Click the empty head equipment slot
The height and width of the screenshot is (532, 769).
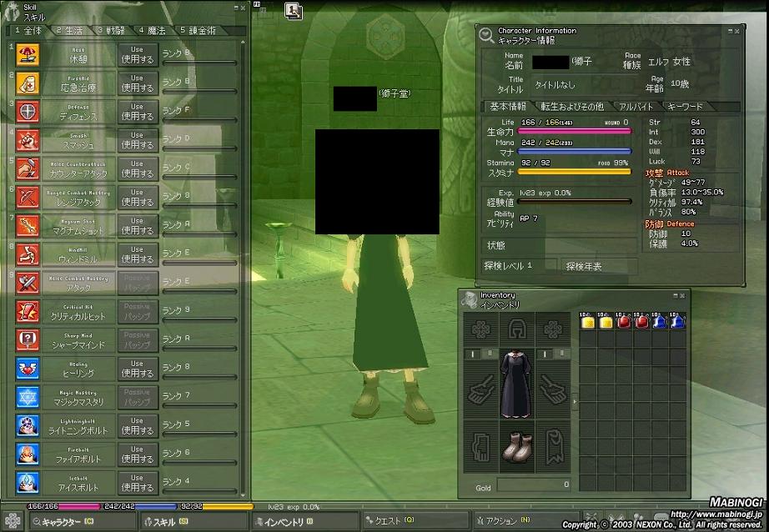[517, 329]
